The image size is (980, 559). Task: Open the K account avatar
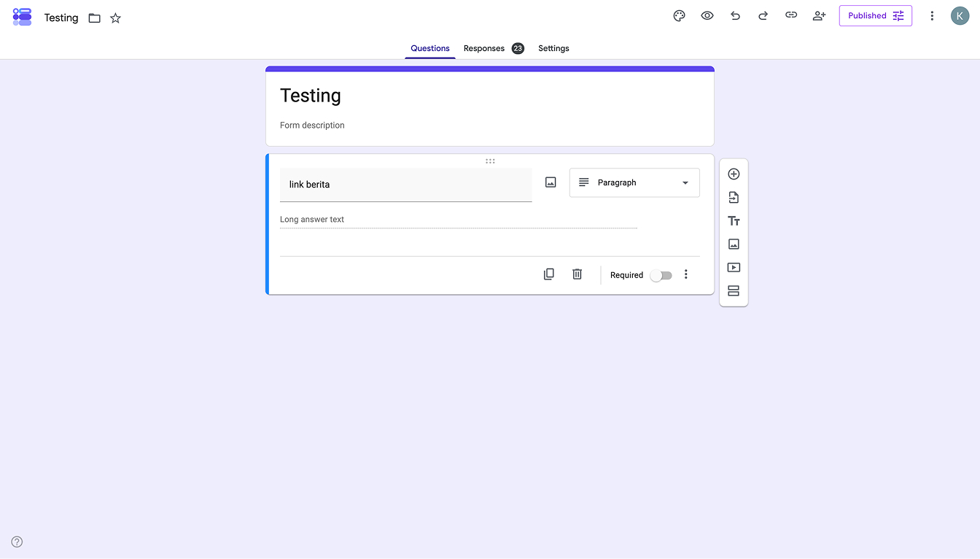[960, 15]
